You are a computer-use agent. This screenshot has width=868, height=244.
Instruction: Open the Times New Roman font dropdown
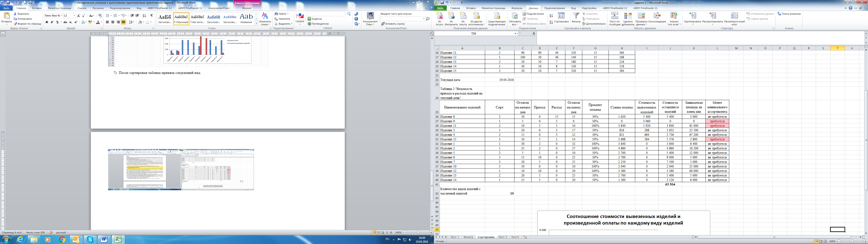(x=62, y=16)
